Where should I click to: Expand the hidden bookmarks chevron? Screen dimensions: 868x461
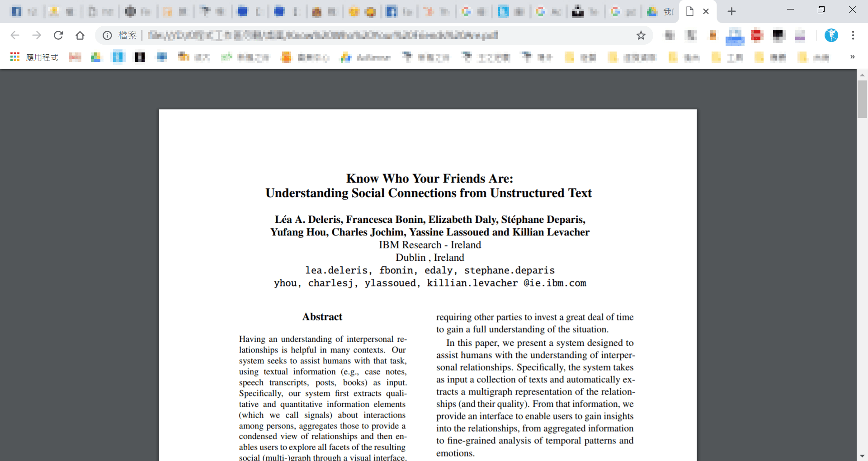point(852,57)
